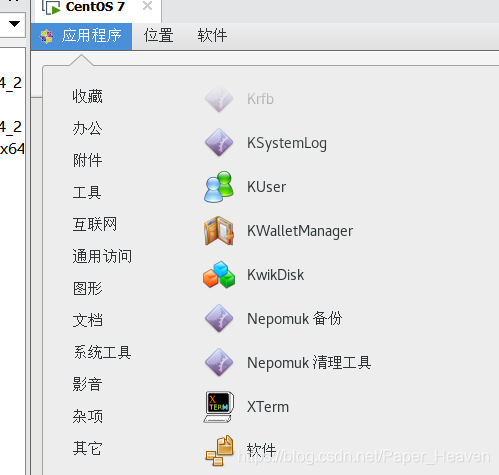Select the 互联网 category
This screenshot has height=475, width=499.
click(95, 224)
